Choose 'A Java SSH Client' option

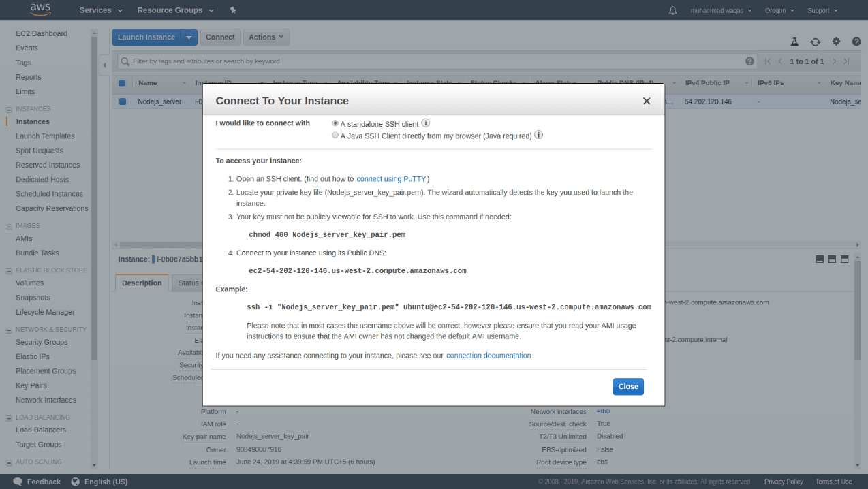point(335,135)
